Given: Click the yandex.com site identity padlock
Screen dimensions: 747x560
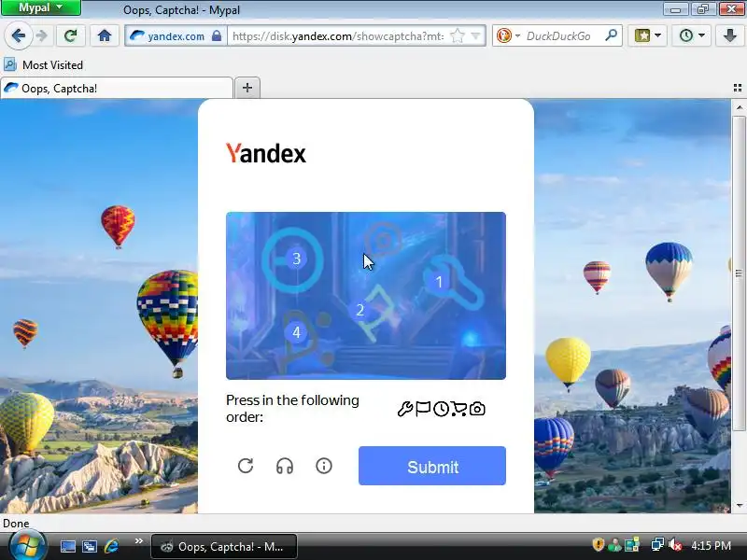Looking at the screenshot, I should [x=216, y=35].
